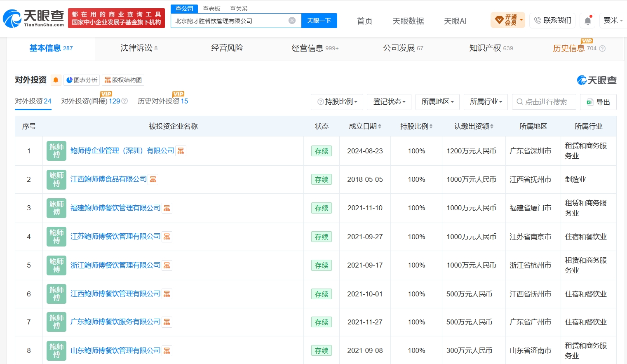Open equity structure icon for 江西鲍师傅餐饮管理有限公司
The height and width of the screenshot is (364, 627).
pyautogui.click(x=167, y=294)
